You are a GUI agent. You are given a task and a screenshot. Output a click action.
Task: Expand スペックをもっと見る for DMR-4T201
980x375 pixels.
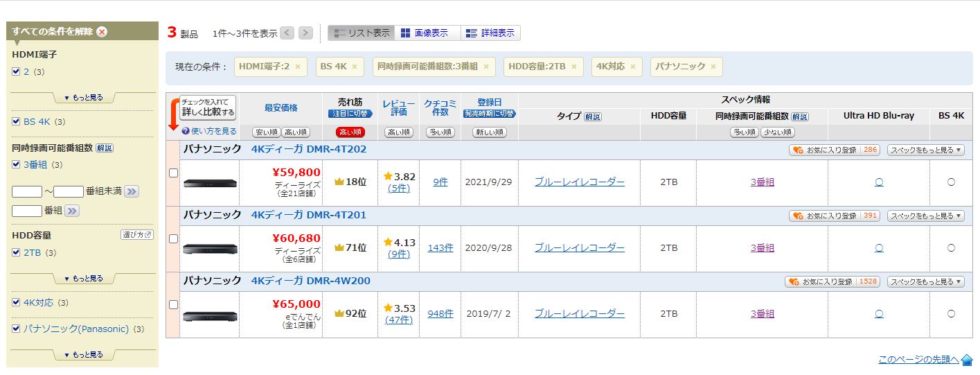coord(925,216)
